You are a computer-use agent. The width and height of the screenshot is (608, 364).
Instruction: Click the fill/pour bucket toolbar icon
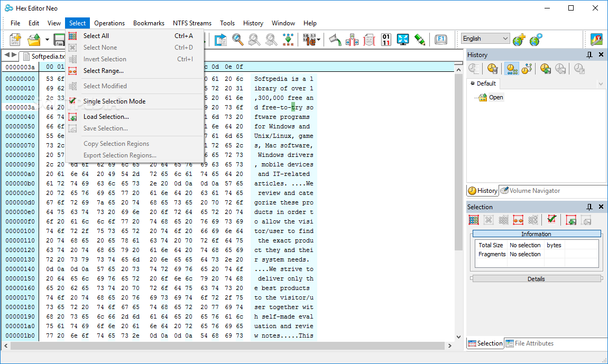[335, 40]
